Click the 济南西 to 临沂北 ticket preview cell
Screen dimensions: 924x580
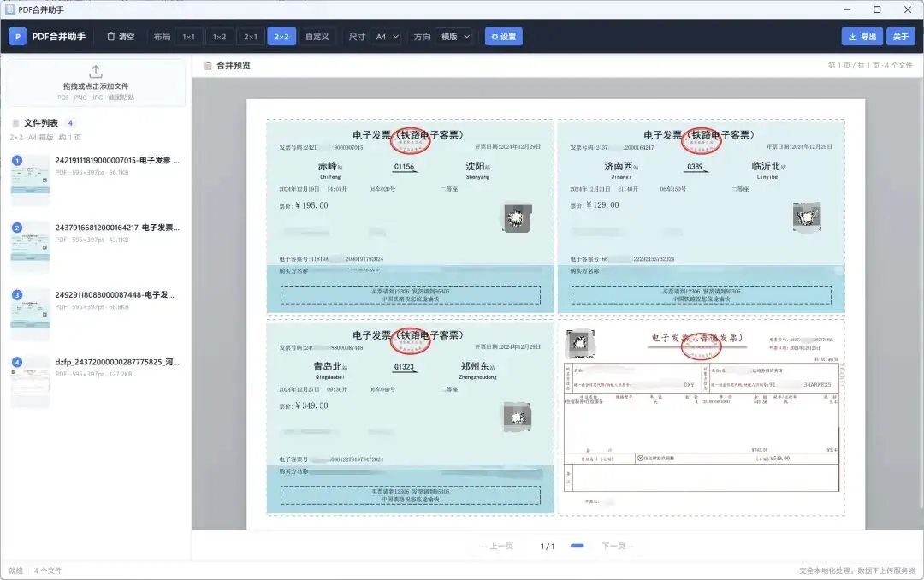pyautogui.click(x=702, y=216)
